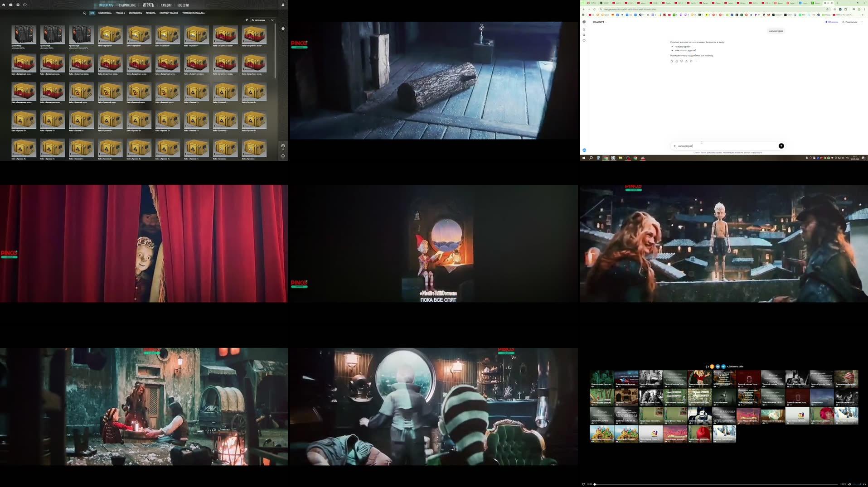Click the sort-order icon beside the collection dropdown
The height and width of the screenshot is (487, 868).
tap(247, 20)
